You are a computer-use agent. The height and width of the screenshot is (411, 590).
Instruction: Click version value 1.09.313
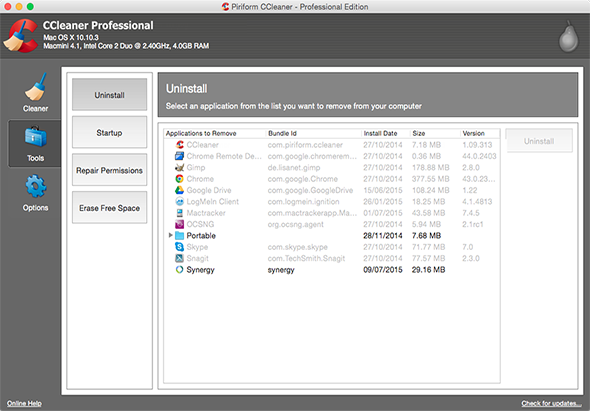(477, 145)
